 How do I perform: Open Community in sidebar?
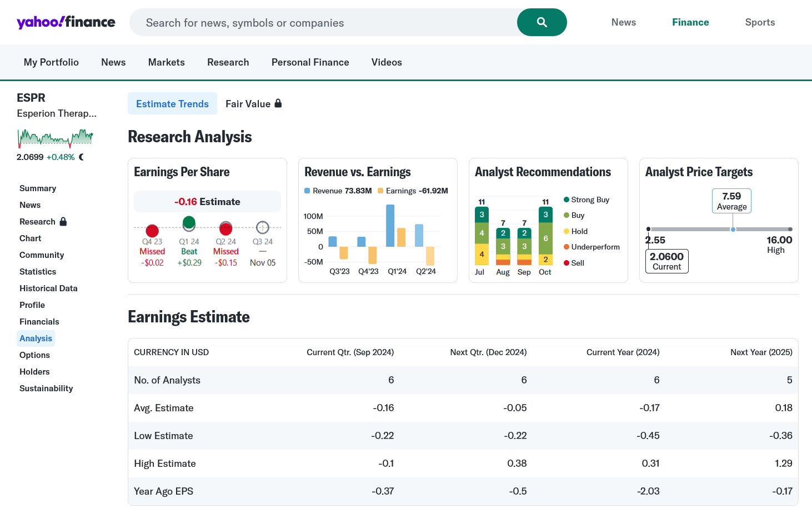[x=42, y=255]
